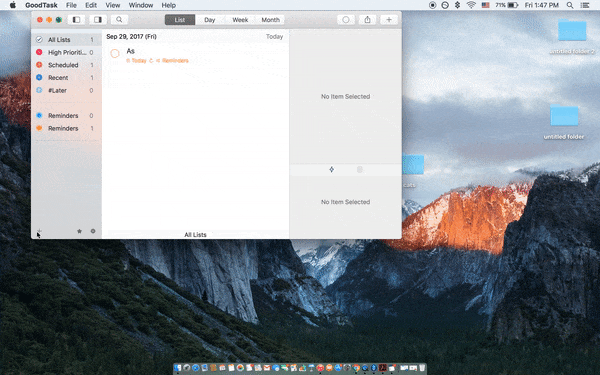
Task: Click the star icon at sidebar bottom
Action: [79, 231]
